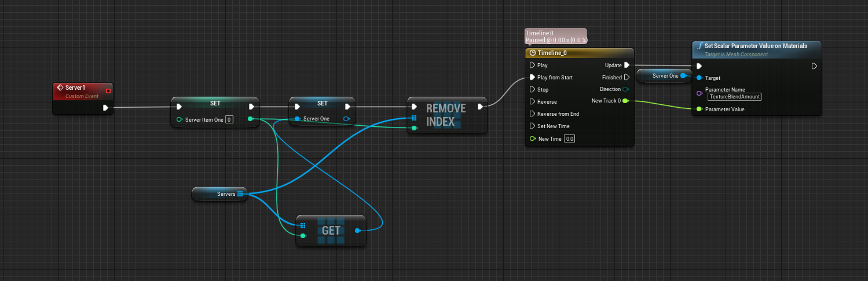Image resolution: width=868 pixels, height=281 pixels.
Task: Click the Timeline 0 paused status label
Action: (x=555, y=37)
